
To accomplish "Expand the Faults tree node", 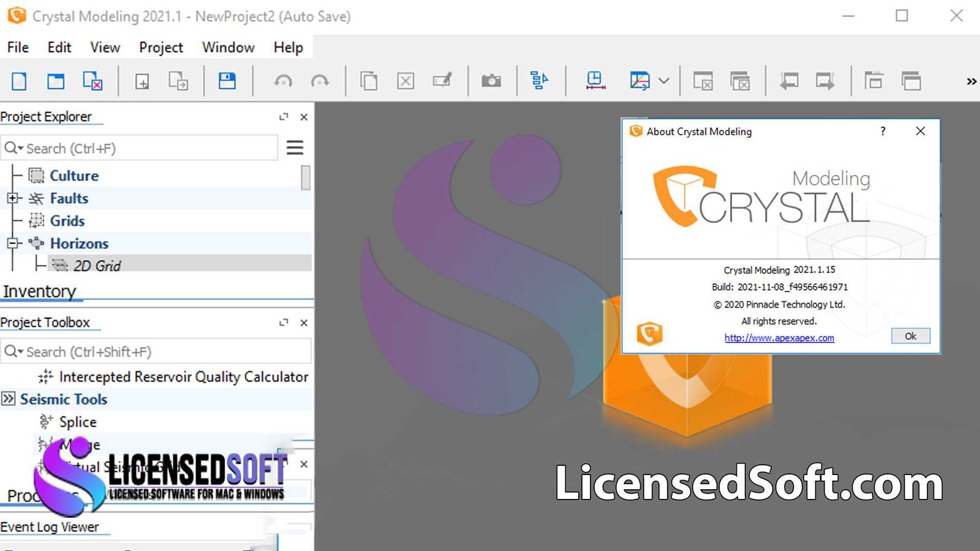I will 12,198.
